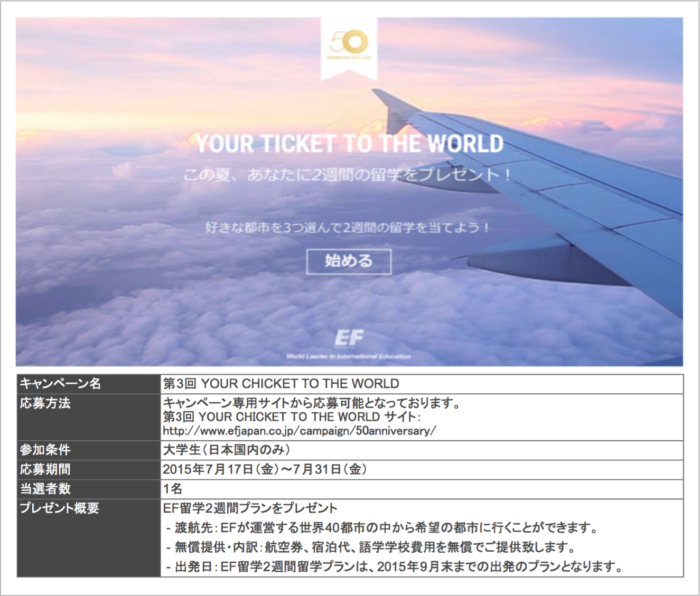This screenshot has width=700, height=596.
Task: Click the YOUR TICKET TO THE WORLD headline
Action: click(x=349, y=144)
